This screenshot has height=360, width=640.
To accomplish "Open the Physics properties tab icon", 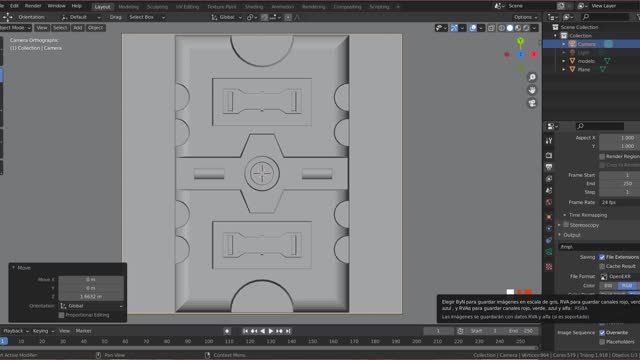I will point(549,229).
